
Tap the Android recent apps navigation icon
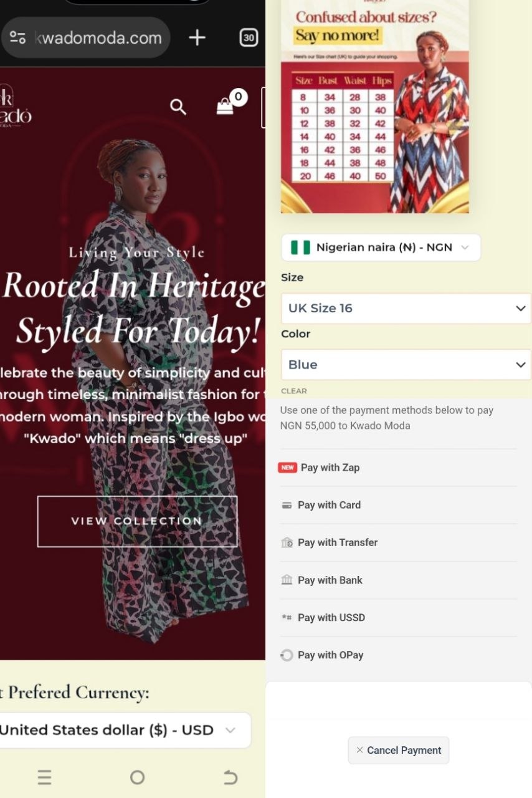point(44,777)
